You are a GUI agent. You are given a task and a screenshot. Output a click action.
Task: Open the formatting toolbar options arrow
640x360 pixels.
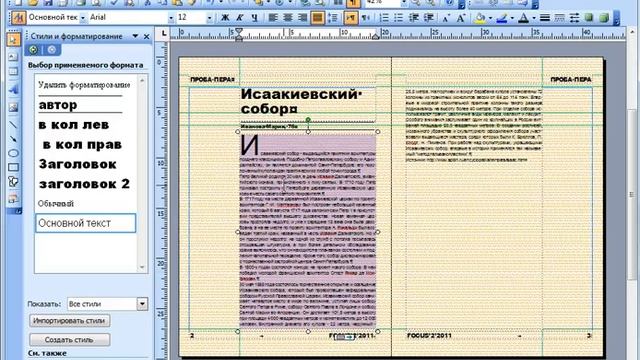[x=617, y=18]
